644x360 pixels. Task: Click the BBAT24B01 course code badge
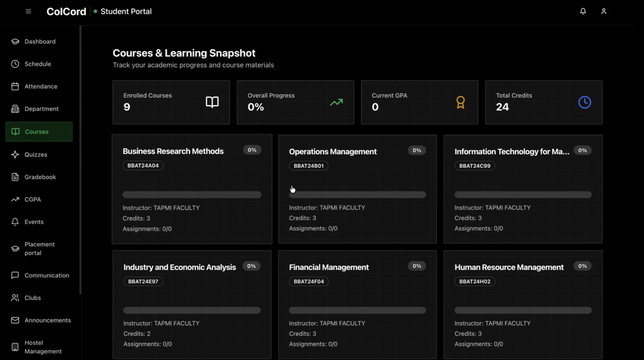click(x=309, y=166)
